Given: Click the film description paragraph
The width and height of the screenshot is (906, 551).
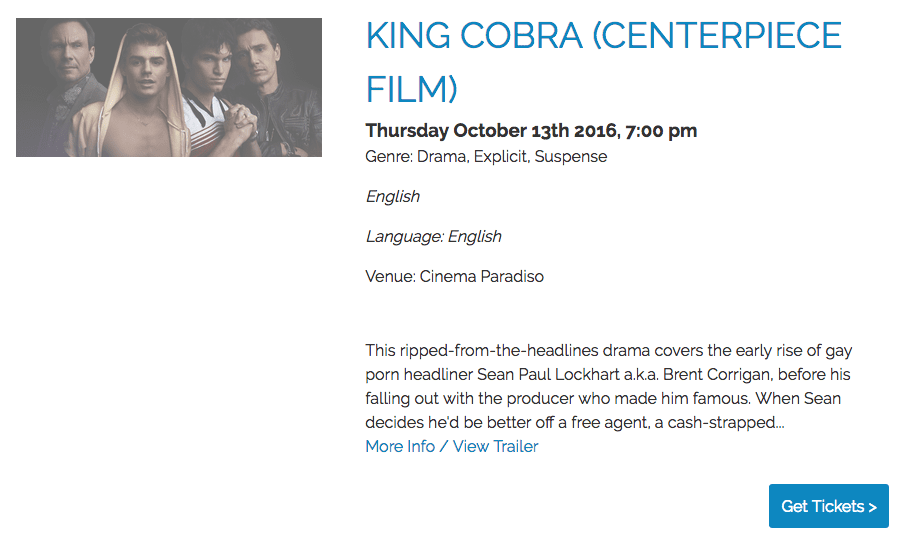Looking at the screenshot, I should tap(608, 387).
